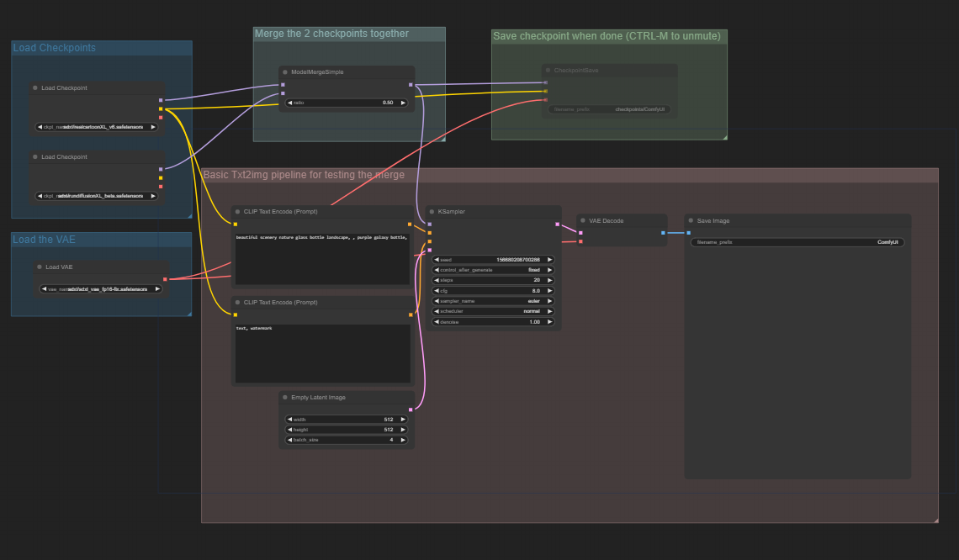Adjust the ratio value widget in ModelMergeSimple
959x560 pixels.
(345, 103)
